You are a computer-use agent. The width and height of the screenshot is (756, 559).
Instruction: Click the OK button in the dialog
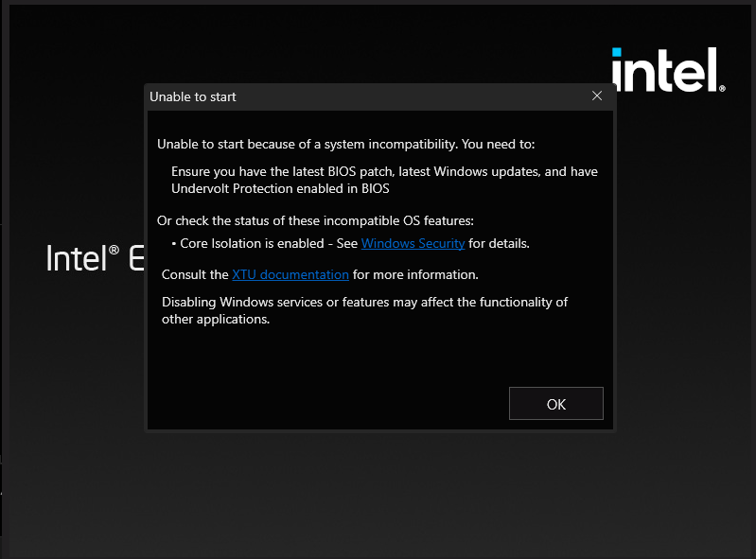tap(555, 404)
